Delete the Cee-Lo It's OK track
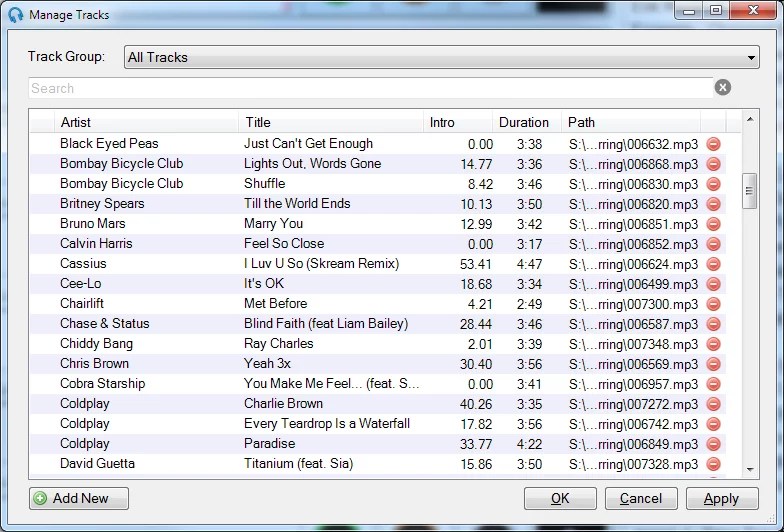Image resolution: width=784 pixels, height=532 pixels. [713, 284]
